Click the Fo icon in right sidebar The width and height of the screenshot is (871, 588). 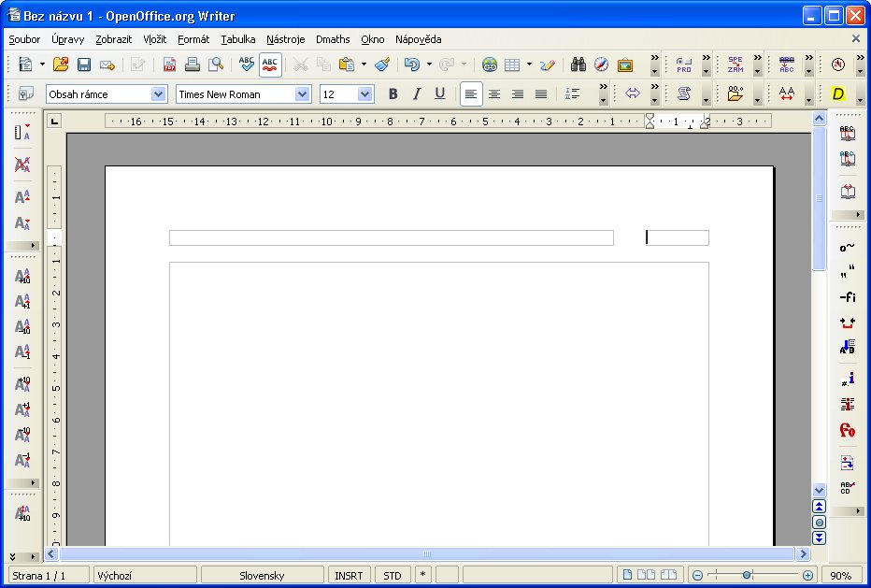[847, 430]
